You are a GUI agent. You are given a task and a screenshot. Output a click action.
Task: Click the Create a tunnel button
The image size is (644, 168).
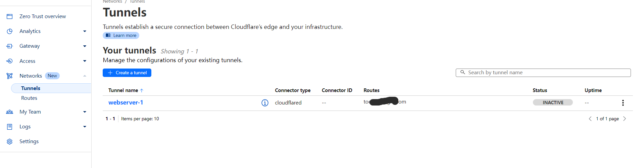127,73
